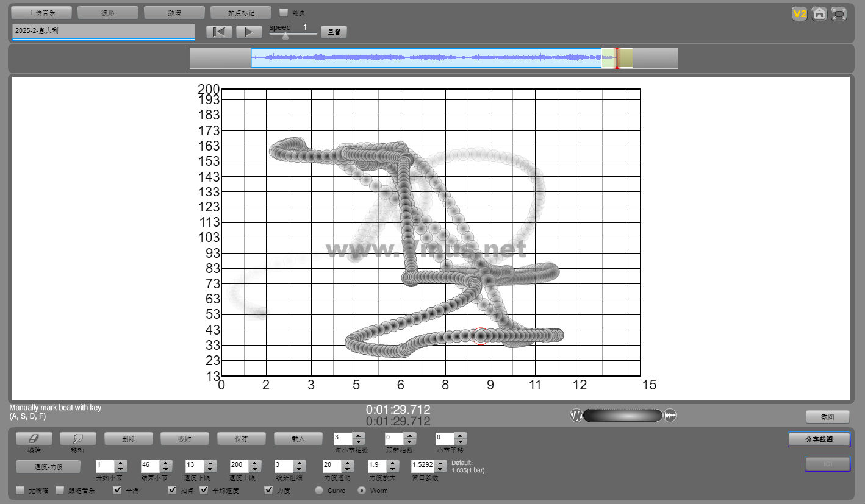Screen dimensions: 865x504
Task: Enable the 翻页 page-flip checkbox
Action: tap(284, 12)
